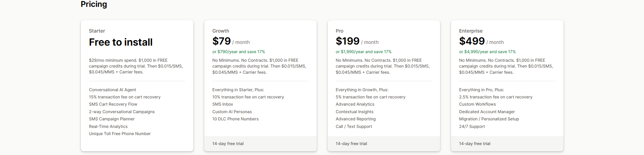Click the $199 per month price
The width and height of the screenshot is (644, 155).
point(357,41)
